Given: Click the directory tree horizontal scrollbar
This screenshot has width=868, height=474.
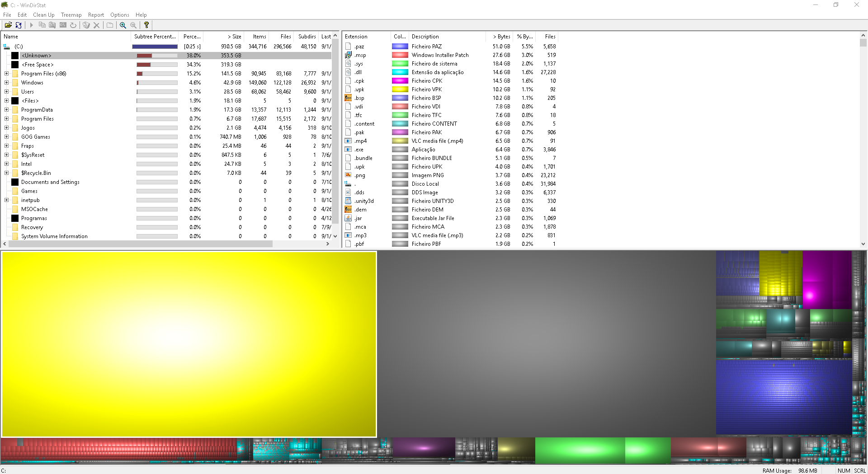Looking at the screenshot, I should [x=140, y=244].
